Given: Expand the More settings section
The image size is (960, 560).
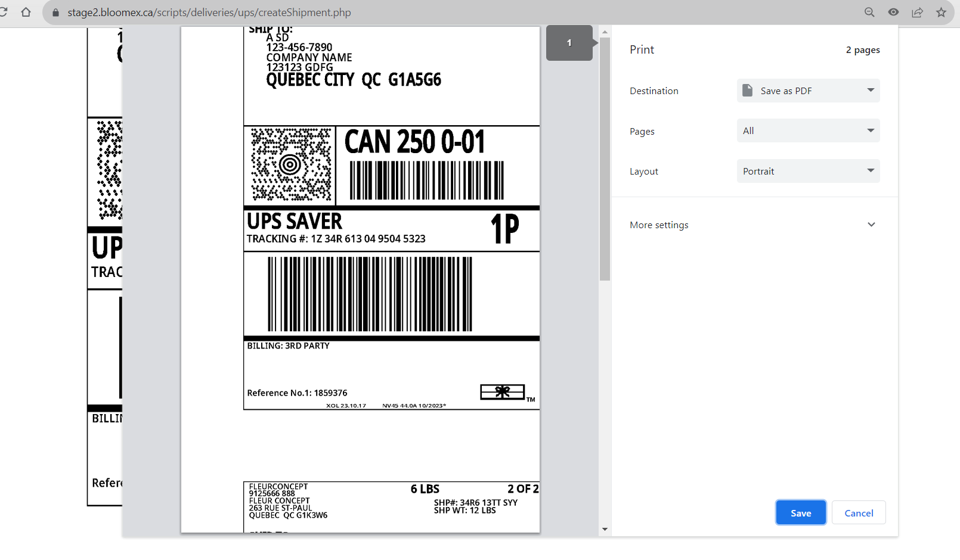Looking at the screenshot, I should [754, 225].
